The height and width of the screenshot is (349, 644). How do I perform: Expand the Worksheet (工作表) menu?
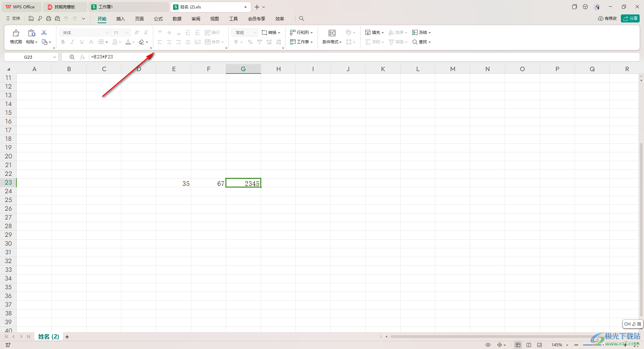(301, 42)
